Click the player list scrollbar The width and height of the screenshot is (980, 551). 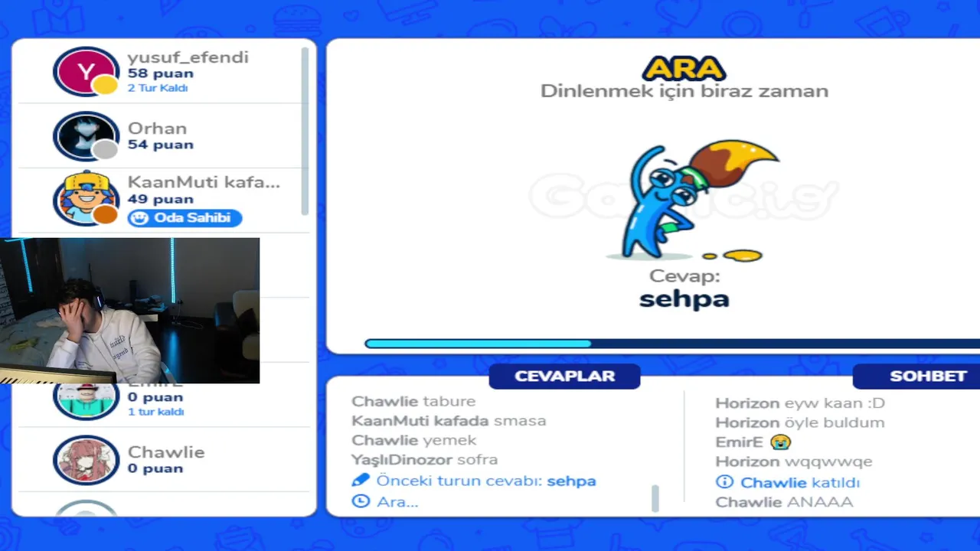point(305,130)
